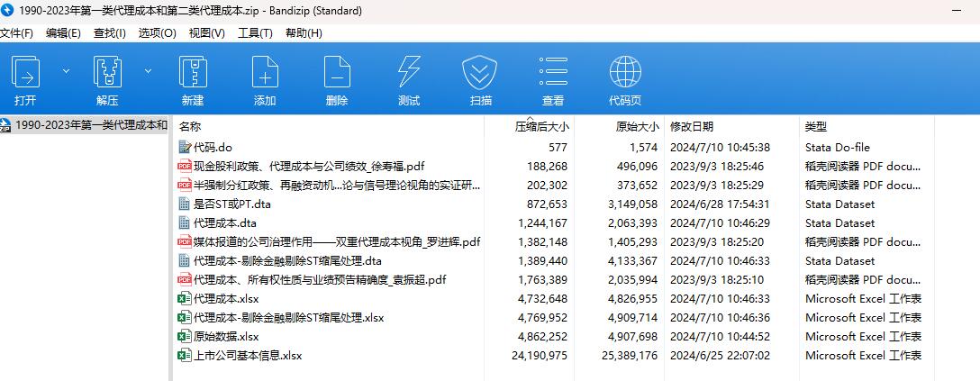Image resolution: width=980 pixels, height=381 pixels.
Task: Click the Extract (解压) toolbar icon
Action: click(x=107, y=72)
